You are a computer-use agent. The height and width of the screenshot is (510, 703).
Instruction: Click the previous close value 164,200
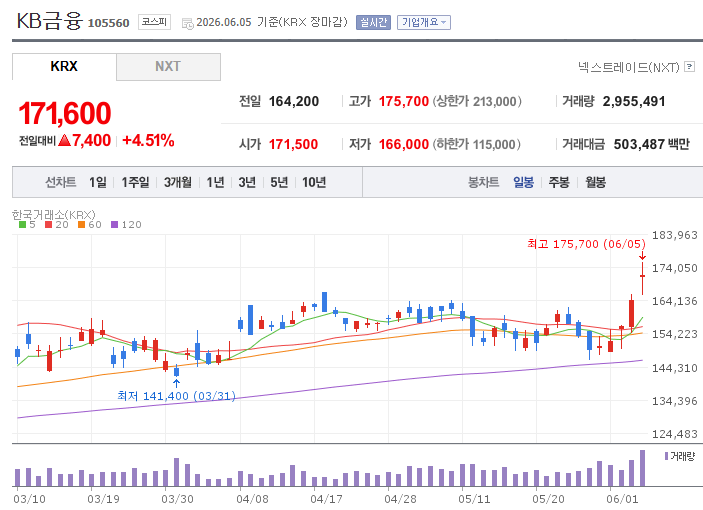(294, 101)
